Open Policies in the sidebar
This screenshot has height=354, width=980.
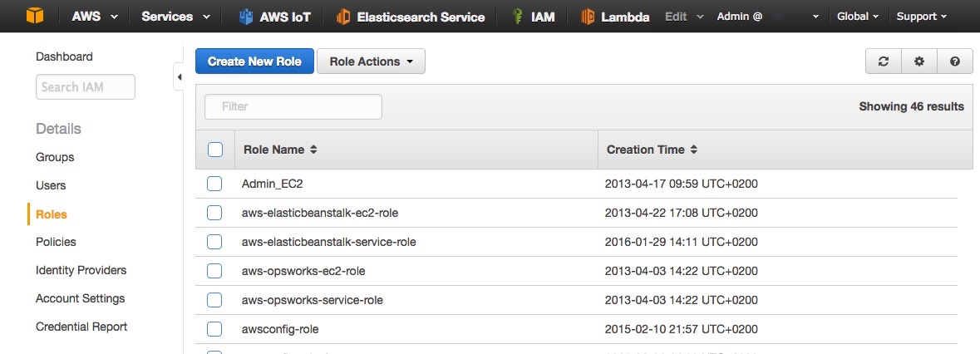(56, 242)
